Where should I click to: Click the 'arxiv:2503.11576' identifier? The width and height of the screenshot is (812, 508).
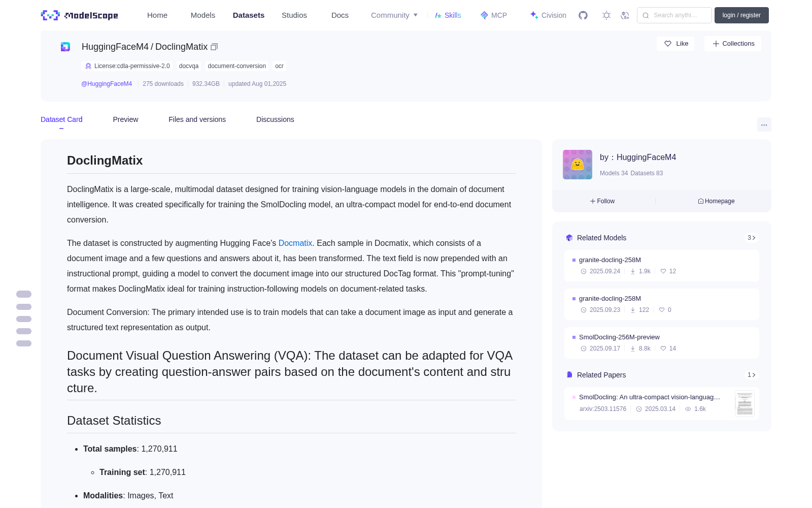(603, 409)
